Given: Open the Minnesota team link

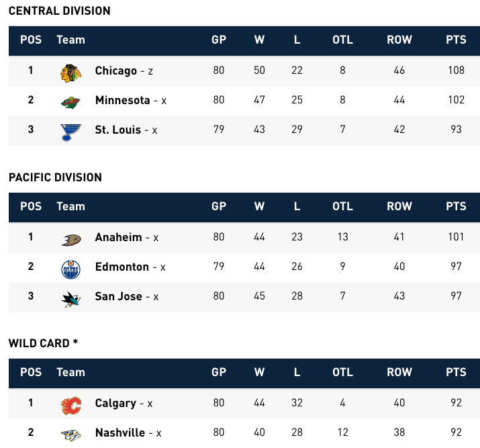Looking at the screenshot, I should point(122,100).
